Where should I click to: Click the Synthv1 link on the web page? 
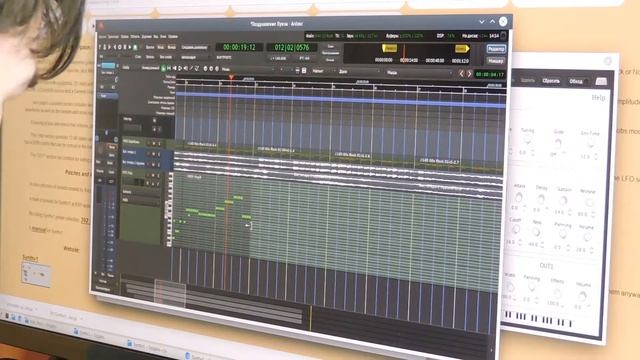(30, 258)
